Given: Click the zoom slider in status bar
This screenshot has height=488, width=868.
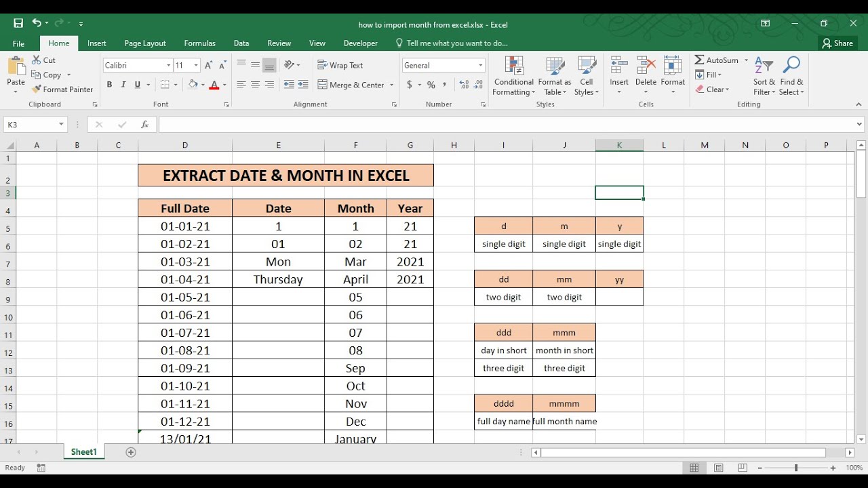Looking at the screenshot, I should click(796, 468).
